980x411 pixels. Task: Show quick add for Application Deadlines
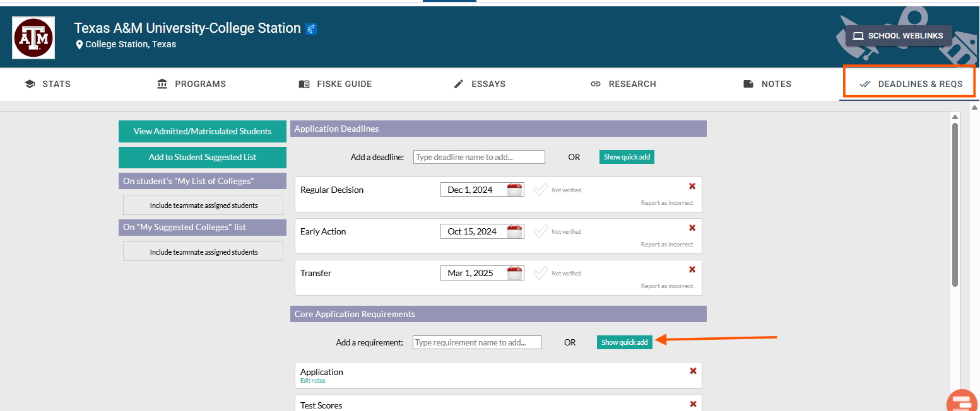coord(627,157)
